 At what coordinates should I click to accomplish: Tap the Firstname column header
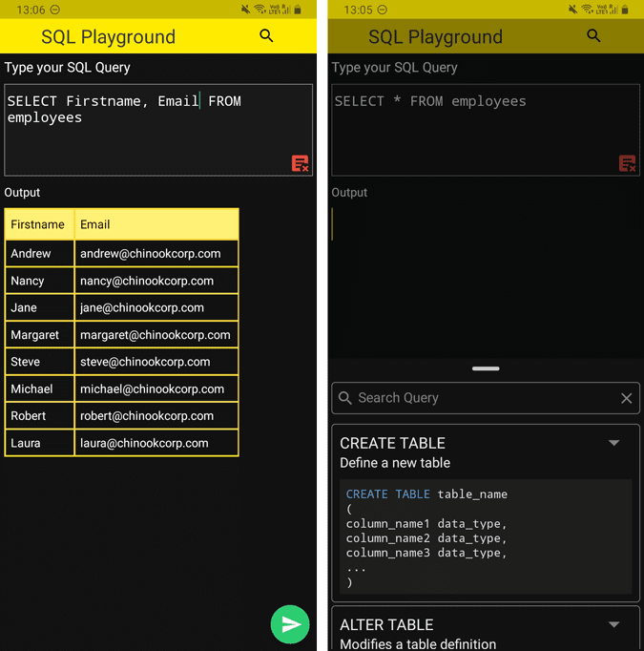click(39, 224)
